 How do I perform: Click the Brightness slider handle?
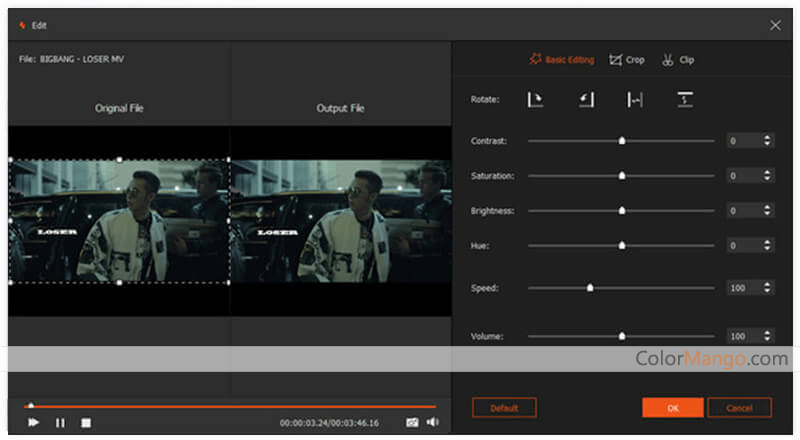621,210
